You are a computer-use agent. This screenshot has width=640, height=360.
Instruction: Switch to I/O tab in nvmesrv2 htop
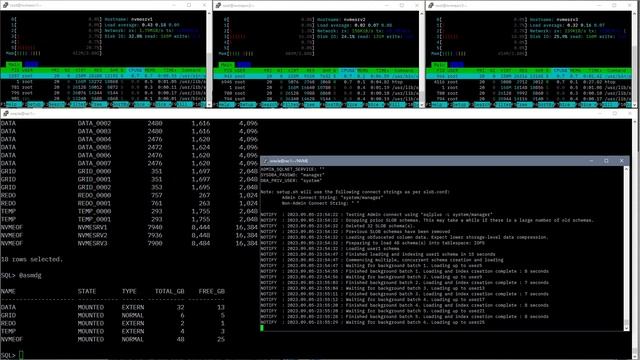pos(244,64)
